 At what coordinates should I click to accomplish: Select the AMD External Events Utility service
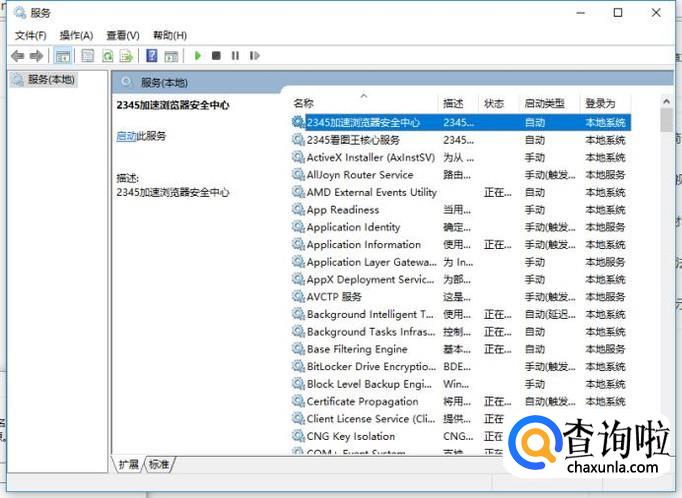point(461,192)
